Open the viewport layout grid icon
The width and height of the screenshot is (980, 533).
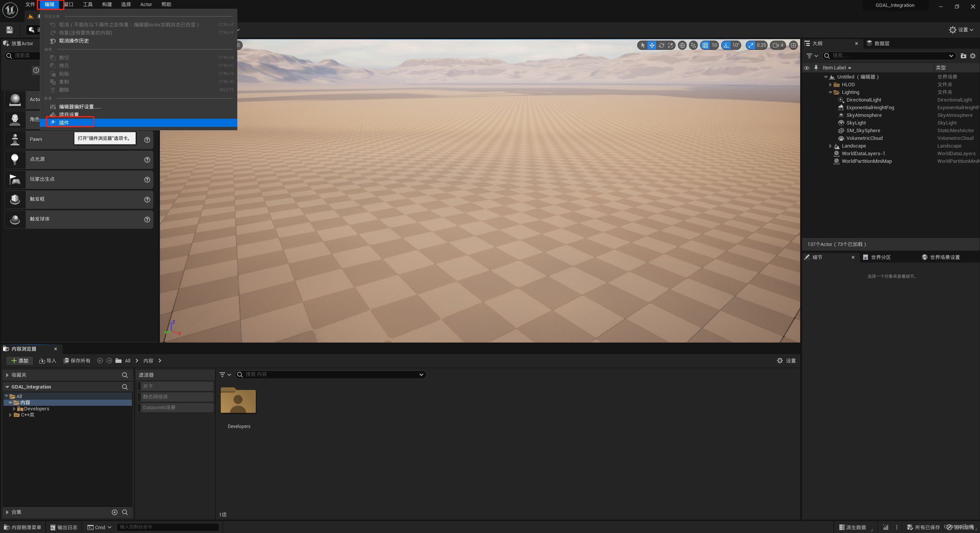click(x=793, y=45)
